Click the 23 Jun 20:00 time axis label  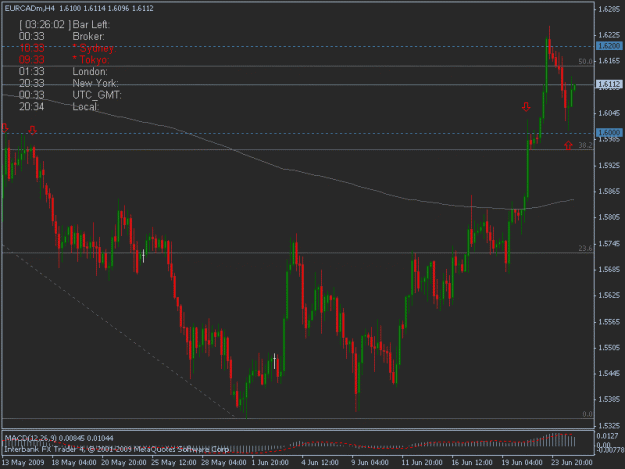(x=572, y=463)
